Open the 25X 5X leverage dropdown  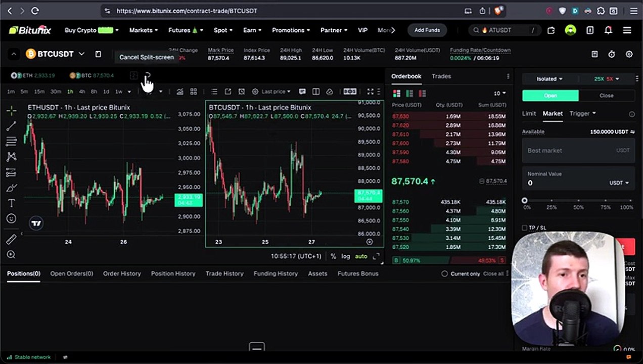point(607,79)
